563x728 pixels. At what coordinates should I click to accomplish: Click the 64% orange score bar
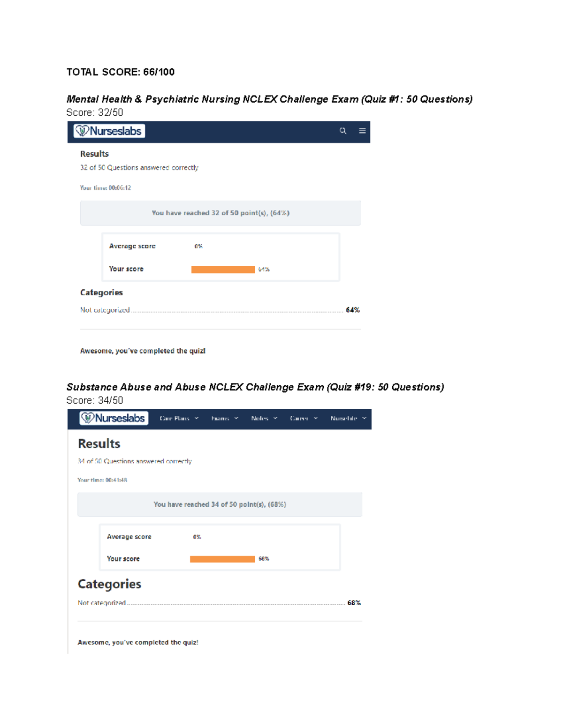(223, 270)
